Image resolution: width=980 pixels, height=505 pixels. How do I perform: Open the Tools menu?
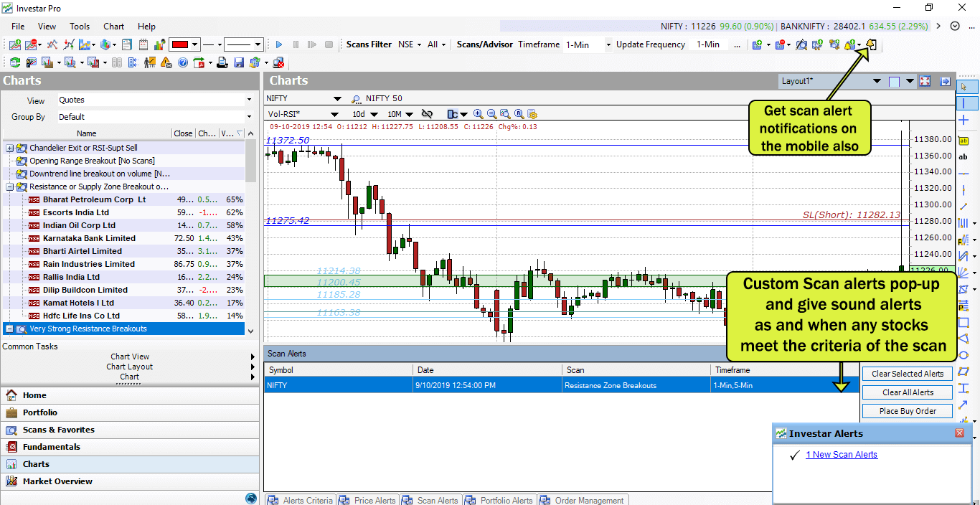(80, 27)
